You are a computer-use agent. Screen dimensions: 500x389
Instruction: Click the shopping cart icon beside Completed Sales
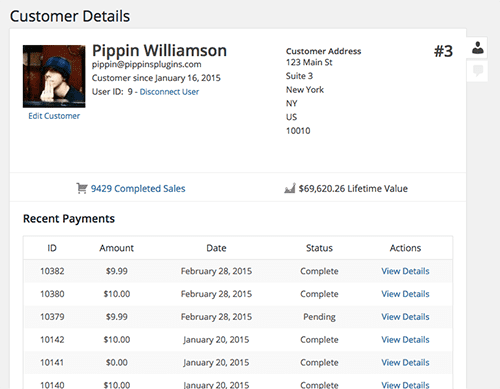point(82,188)
